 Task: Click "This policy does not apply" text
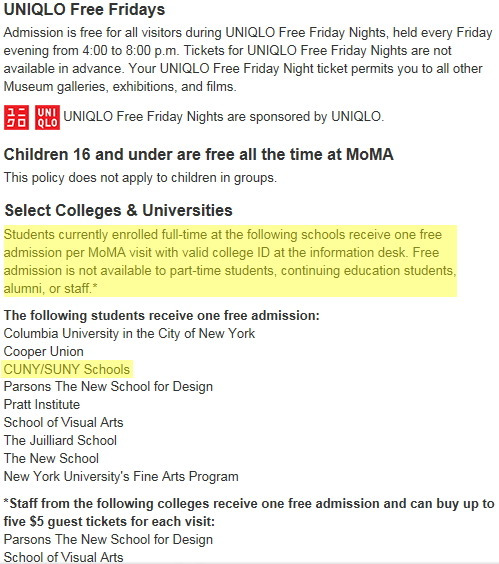[140, 178]
